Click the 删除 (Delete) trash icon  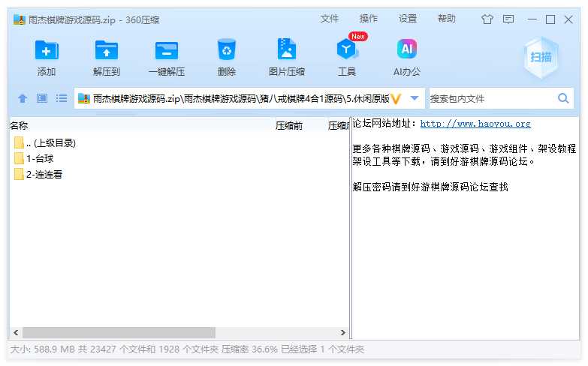[x=227, y=49]
